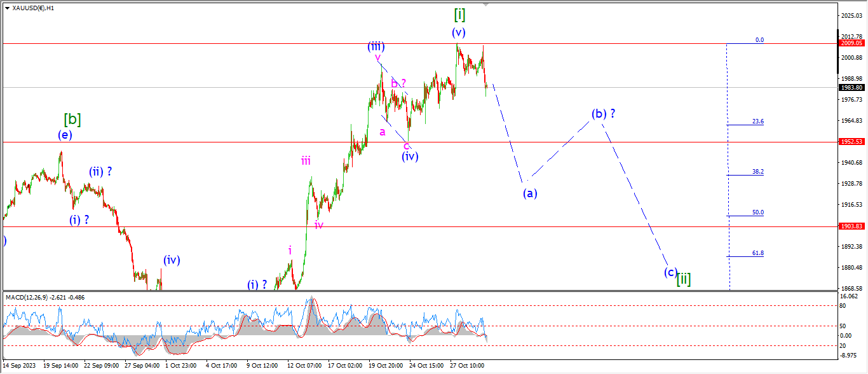Select the Fibonacci 23.6 level label

click(757, 121)
